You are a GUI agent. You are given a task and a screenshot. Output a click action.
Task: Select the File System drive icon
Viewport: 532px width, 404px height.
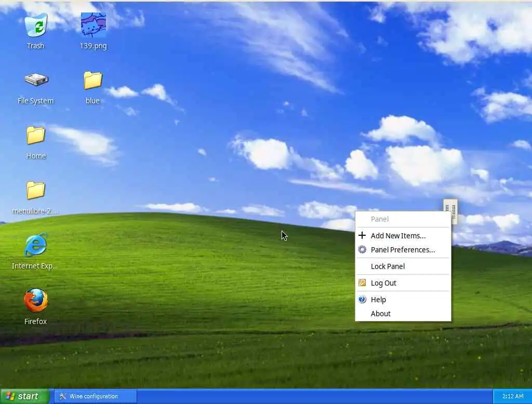(36, 80)
